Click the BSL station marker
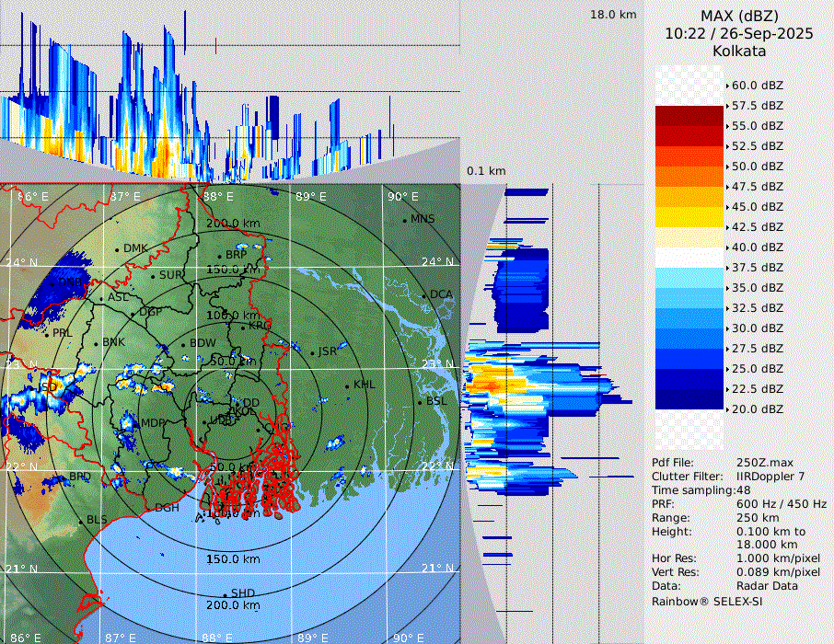This screenshot has width=834, height=644. tap(419, 402)
